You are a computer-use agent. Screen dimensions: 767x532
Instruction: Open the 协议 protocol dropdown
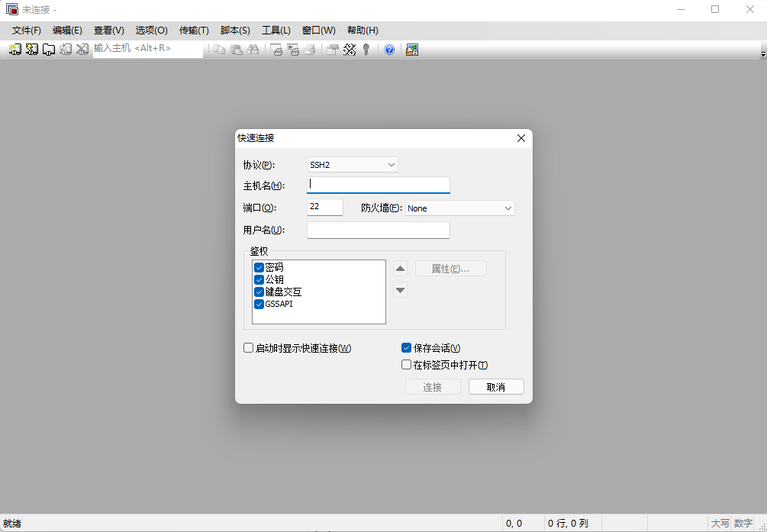[x=392, y=164]
